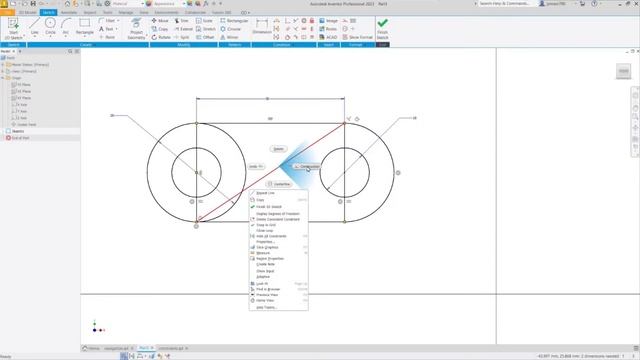Choose the Rotate tool in Modify panel
The height and width of the screenshot is (360, 640).
click(x=161, y=37)
